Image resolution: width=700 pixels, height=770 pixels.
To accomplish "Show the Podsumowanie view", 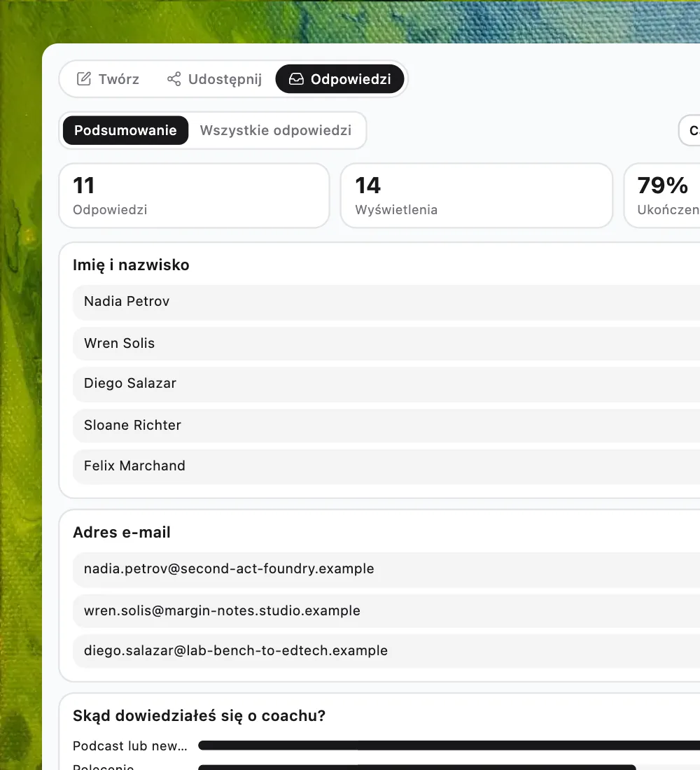I will (x=126, y=130).
